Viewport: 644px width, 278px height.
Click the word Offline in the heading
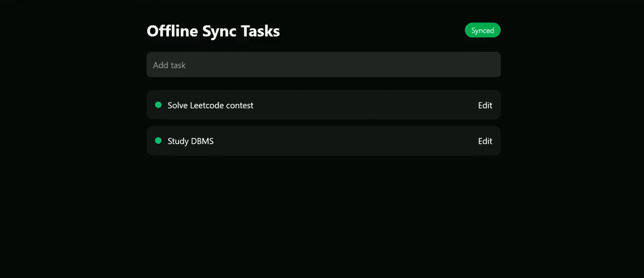click(x=172, y=31)
